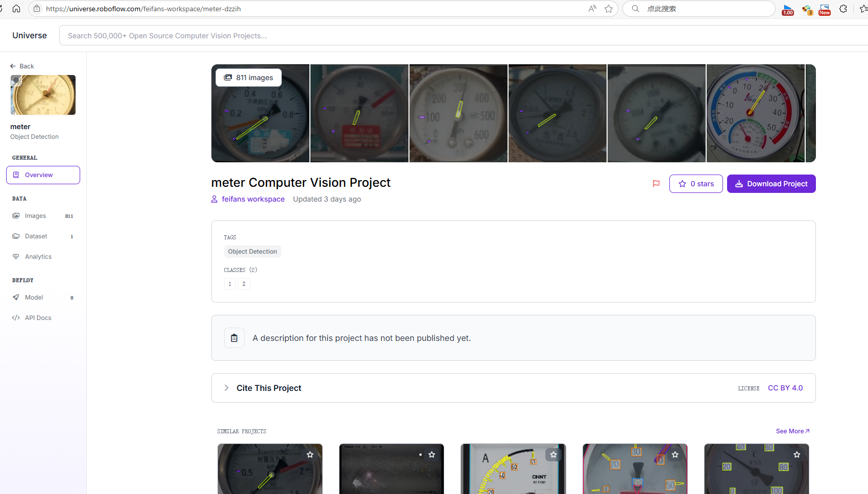This screenshot has width=868, height=494.
Task: Expand Cite This Project chevron
Action: pyautogui.click(x=227, y=388)
